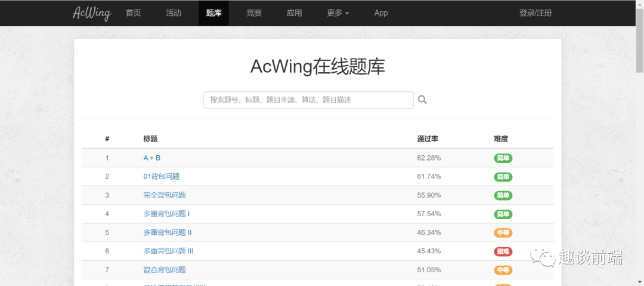Click the page vertical scrollbar thumb

coord(640,41)
